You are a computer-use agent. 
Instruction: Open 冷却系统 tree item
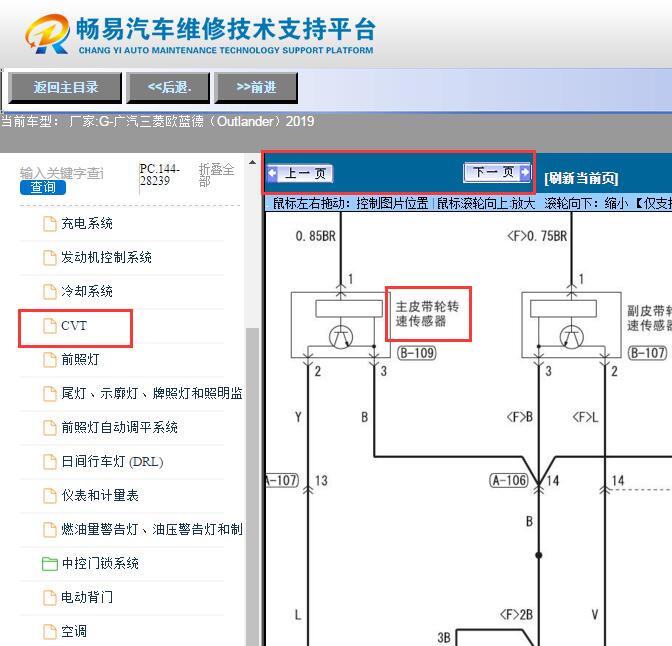[87, 291]
